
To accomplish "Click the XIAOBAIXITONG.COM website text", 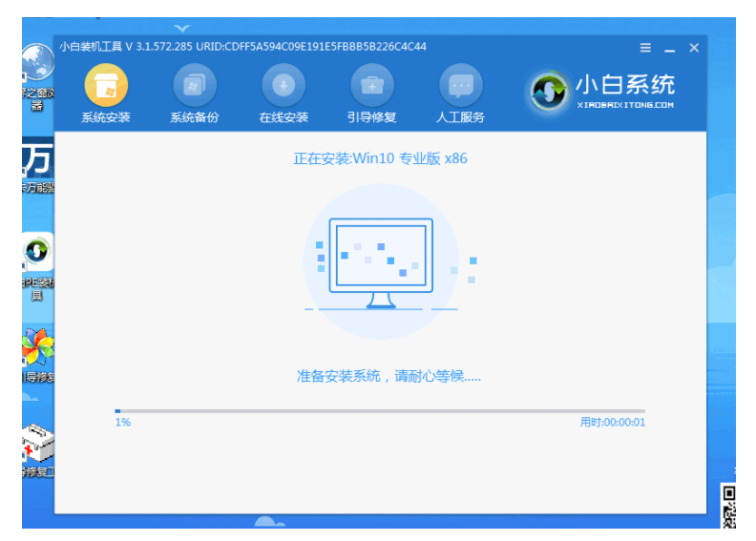I will (624, 105).
